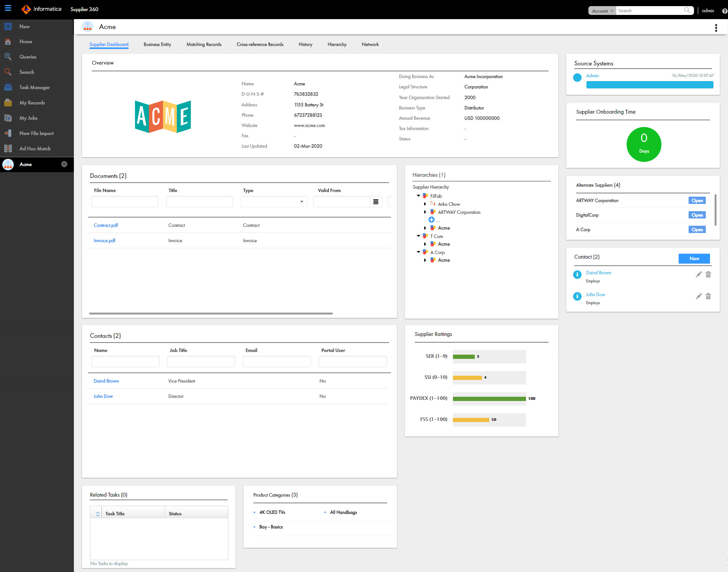This screenshot has height=572, width=728.
Task: Collapse the T Com hierarchy node
Action: (418, 236)
